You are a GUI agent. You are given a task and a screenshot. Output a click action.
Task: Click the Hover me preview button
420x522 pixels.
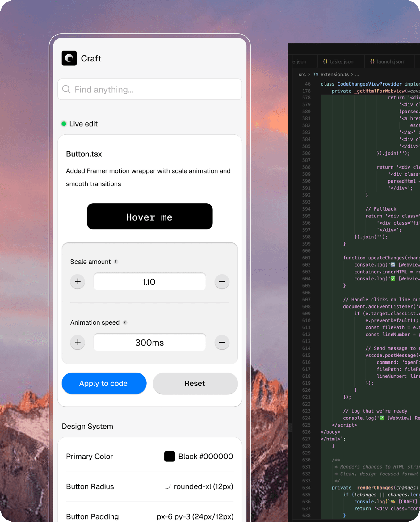point(150,217)
